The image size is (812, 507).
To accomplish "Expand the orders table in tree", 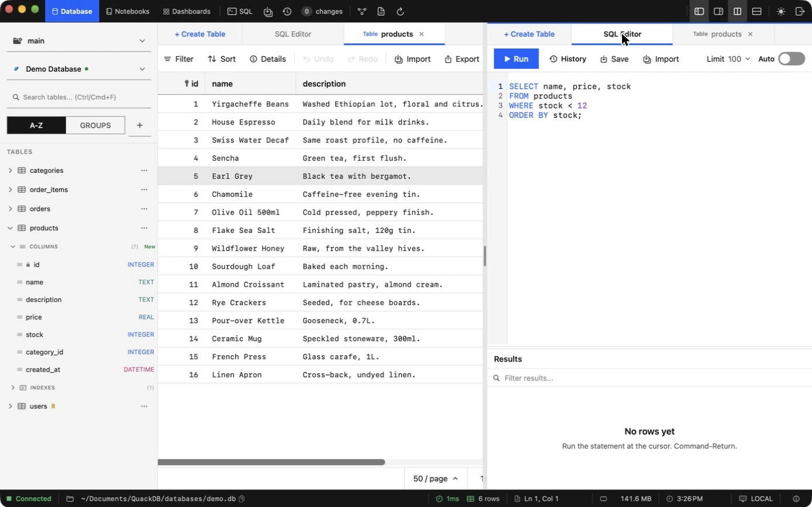I will click(x=10, y=209).
